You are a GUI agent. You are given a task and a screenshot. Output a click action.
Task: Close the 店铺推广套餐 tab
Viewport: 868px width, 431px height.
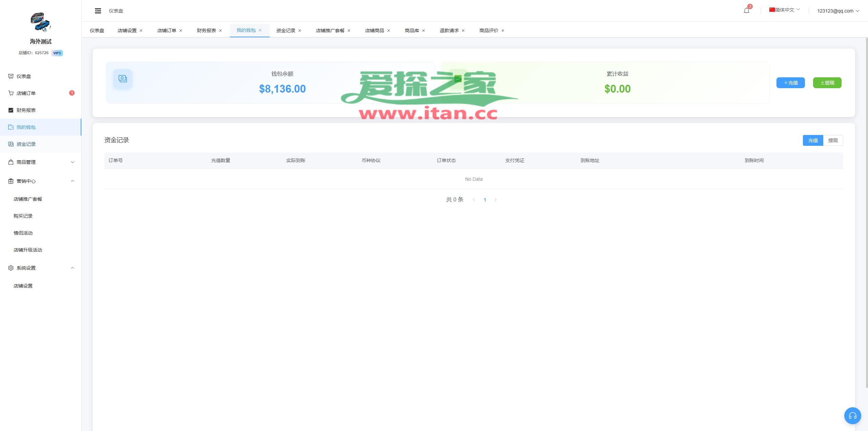click(x=349, y=31)
